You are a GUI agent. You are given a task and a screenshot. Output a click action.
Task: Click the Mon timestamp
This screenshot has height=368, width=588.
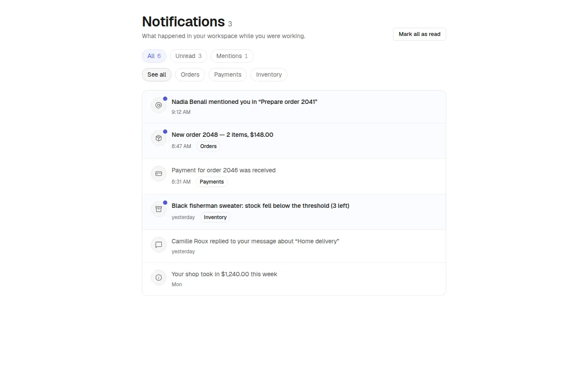pos(177,284)
